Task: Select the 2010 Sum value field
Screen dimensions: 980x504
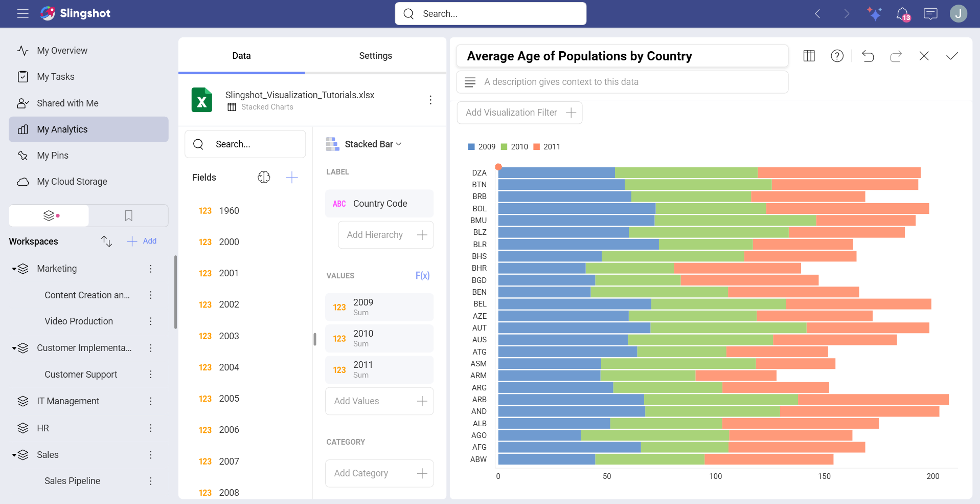Action: tap(379, 338)
